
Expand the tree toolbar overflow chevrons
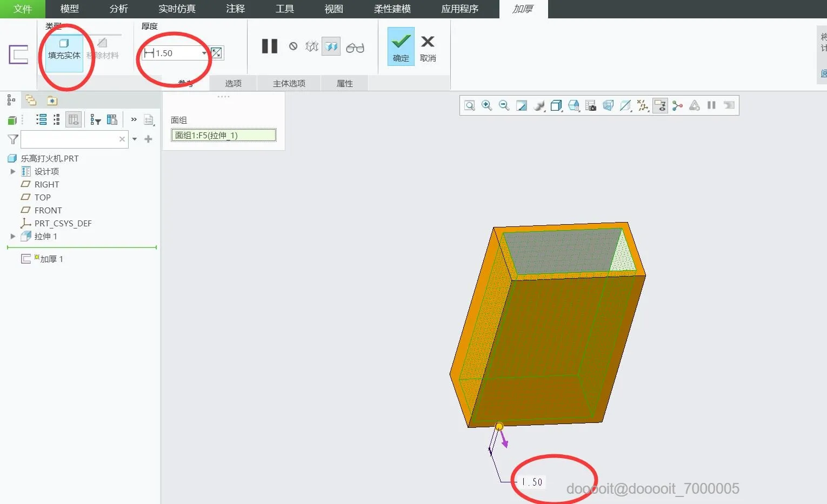pos(134,119)
